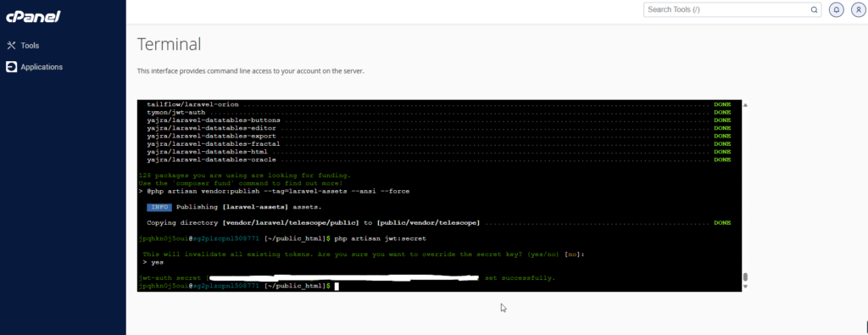Click 'php artisan jwt:secret' command text
Screen dimensions: 868x335
click(x=381, y=238)
